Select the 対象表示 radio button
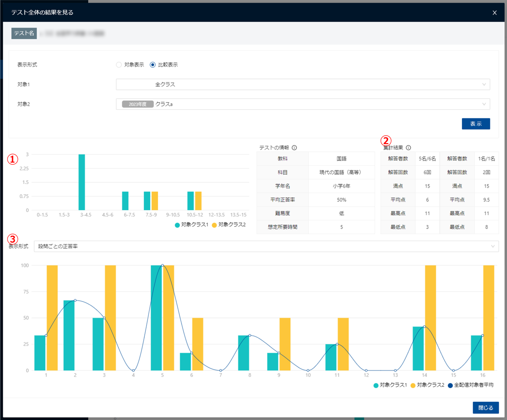The height and width of the screenshot is (420, 507). click(x=119, y=65)
